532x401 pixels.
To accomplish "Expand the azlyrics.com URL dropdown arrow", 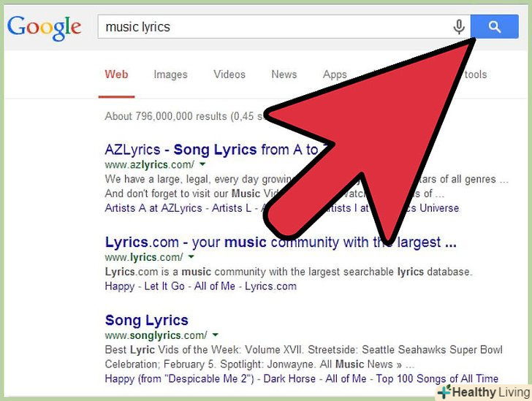I will tap(202, 166).
